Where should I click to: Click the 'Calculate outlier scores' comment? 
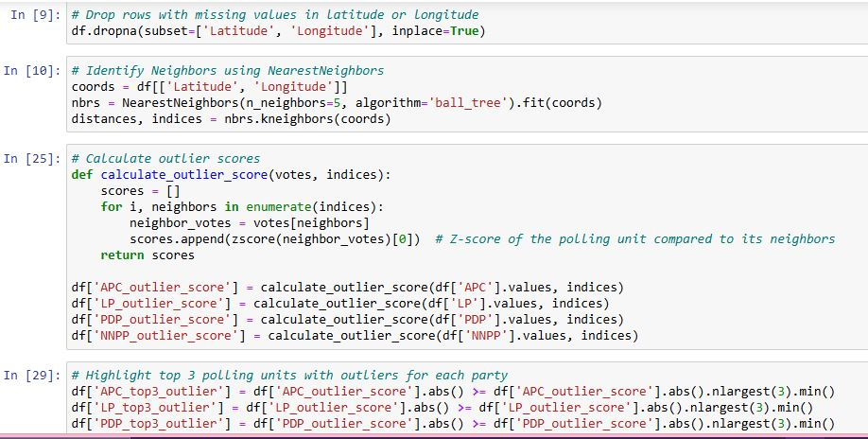click(x=165, y=158)
